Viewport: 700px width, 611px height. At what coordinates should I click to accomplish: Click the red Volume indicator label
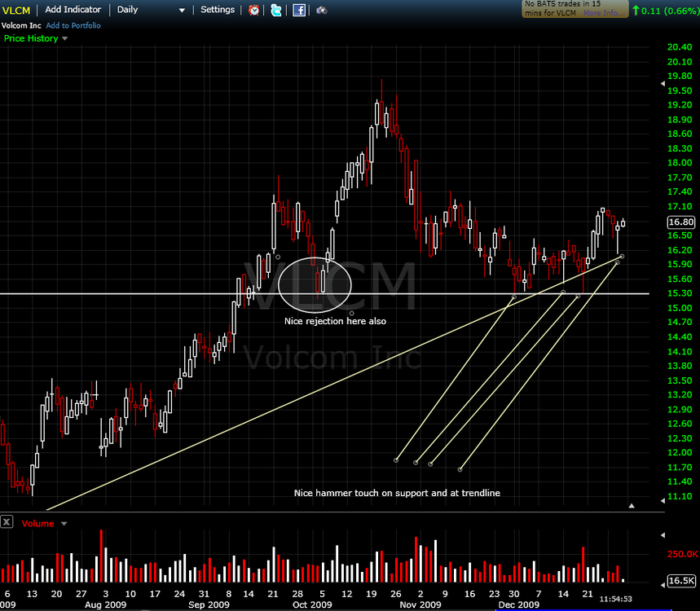pyautogui.click(x=37, y=524)
